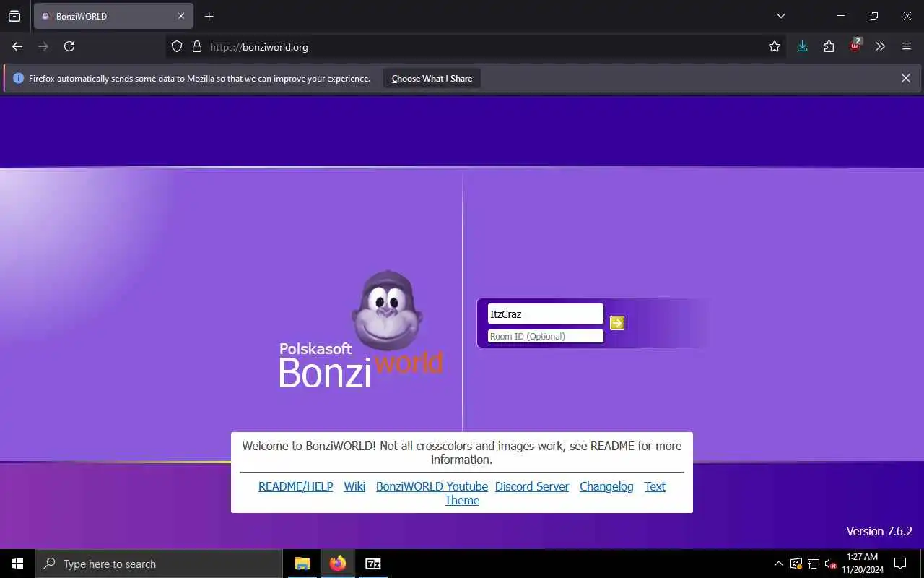
Task: Open the clock showing 1:27 AM
Action: 862,564
